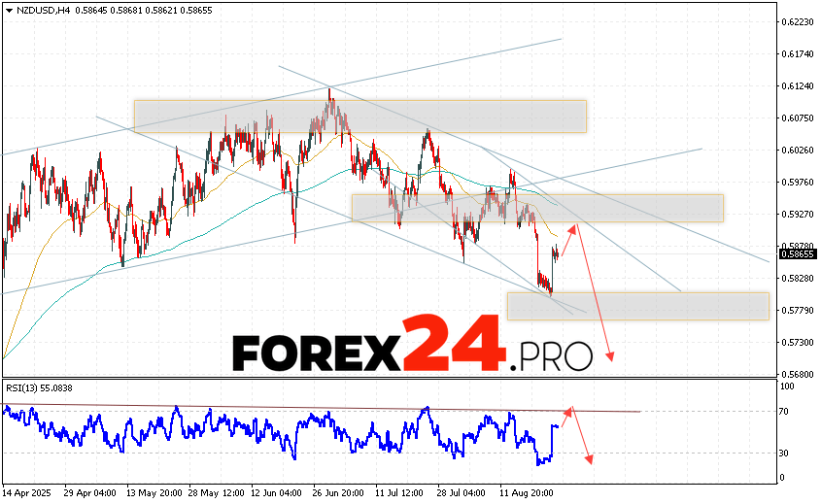The width and height of the screenshot is (821, 504).
Task: Click the red downward forecast arrow tip on the price chart
Action: (611, 358)
